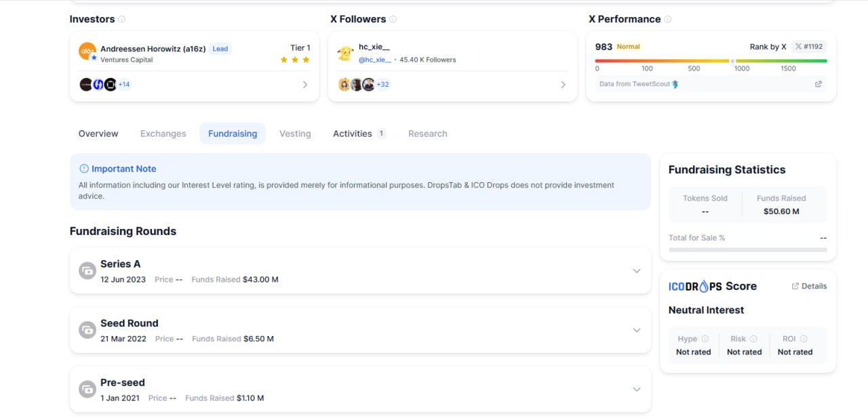Open the Vesting tab
The image size is (868, 420).
295,133
